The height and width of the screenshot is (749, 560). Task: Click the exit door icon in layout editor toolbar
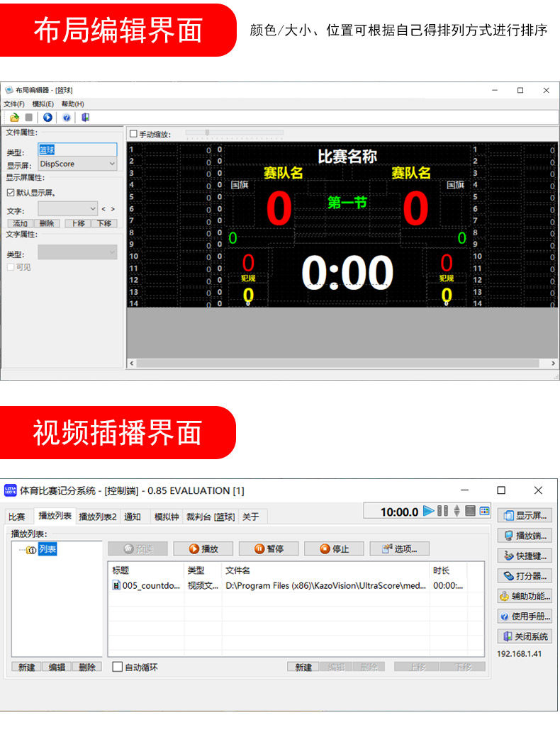[x=86, y=118]
